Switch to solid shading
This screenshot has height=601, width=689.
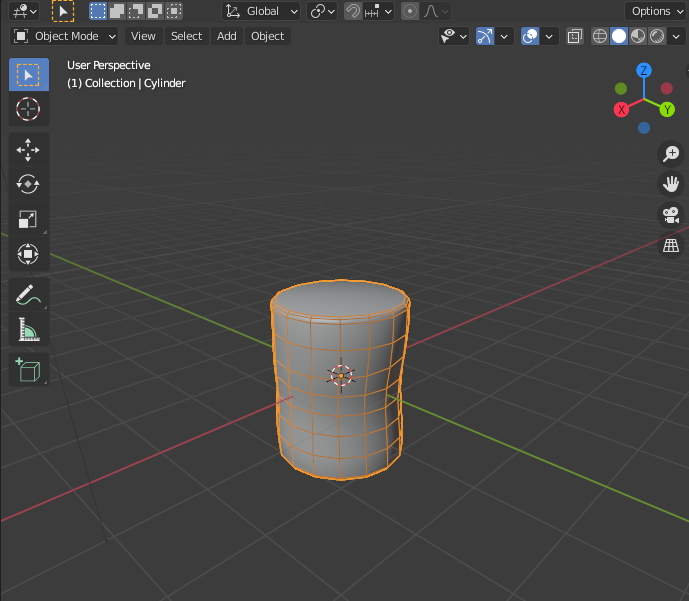pos(619,36)
